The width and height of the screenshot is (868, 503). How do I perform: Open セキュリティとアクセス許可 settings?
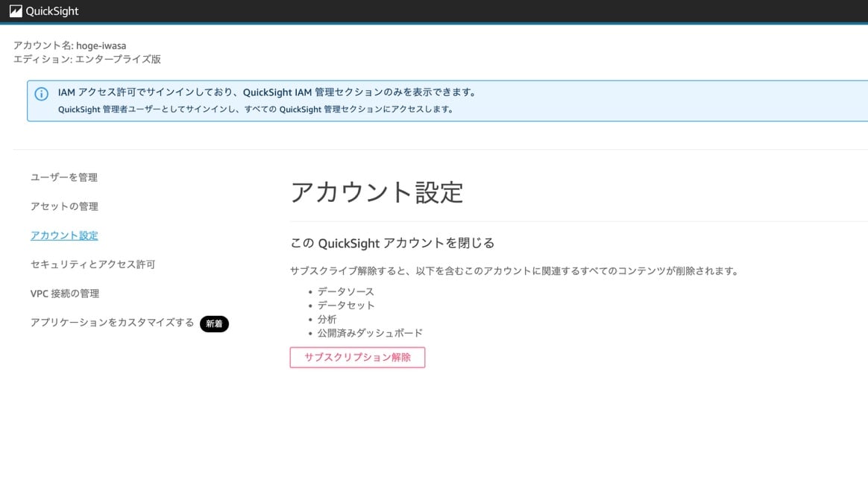tap(93, 265)
